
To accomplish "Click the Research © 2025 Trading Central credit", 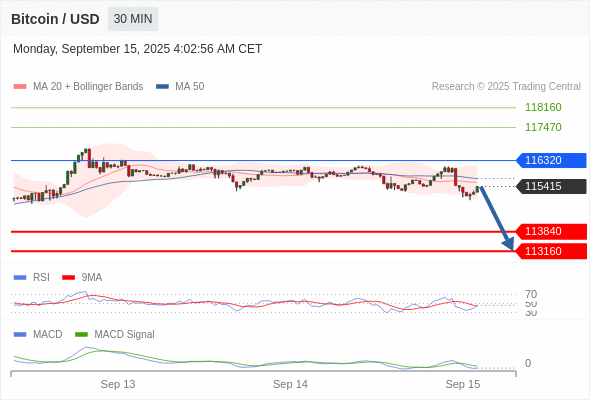I will [506, 87].
